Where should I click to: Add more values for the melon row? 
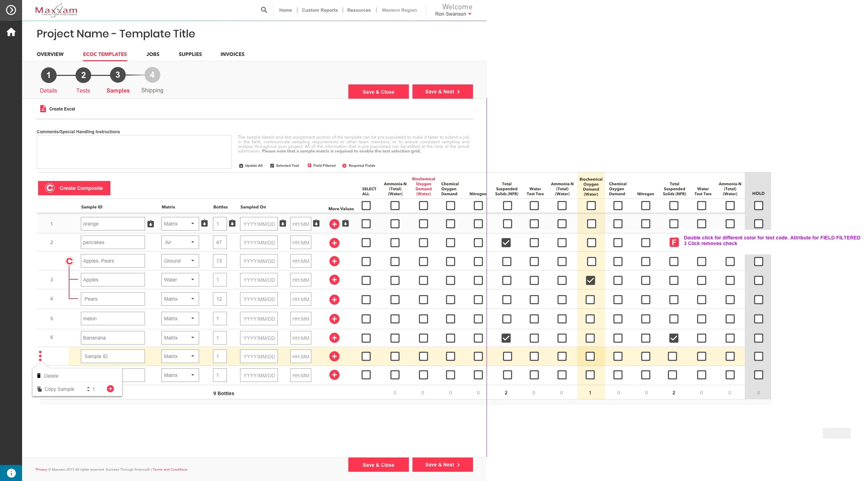(x=334, y=319)
